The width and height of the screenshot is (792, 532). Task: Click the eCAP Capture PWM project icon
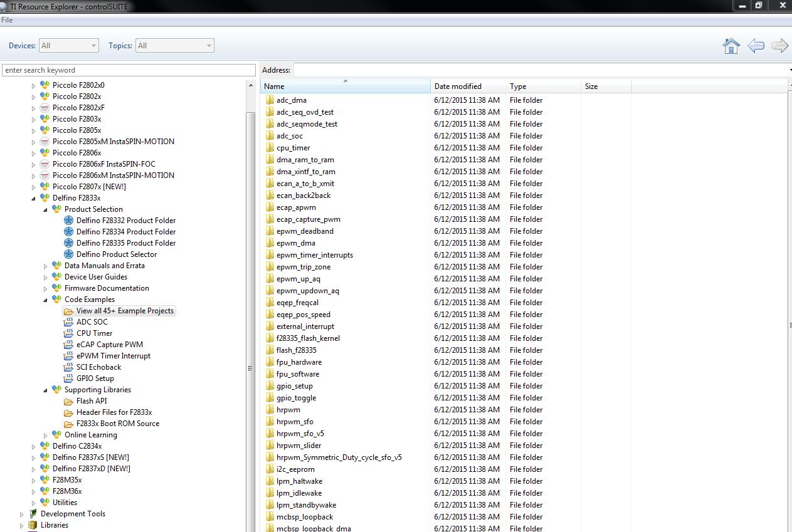pyautogui.click(x=69, y=345)
